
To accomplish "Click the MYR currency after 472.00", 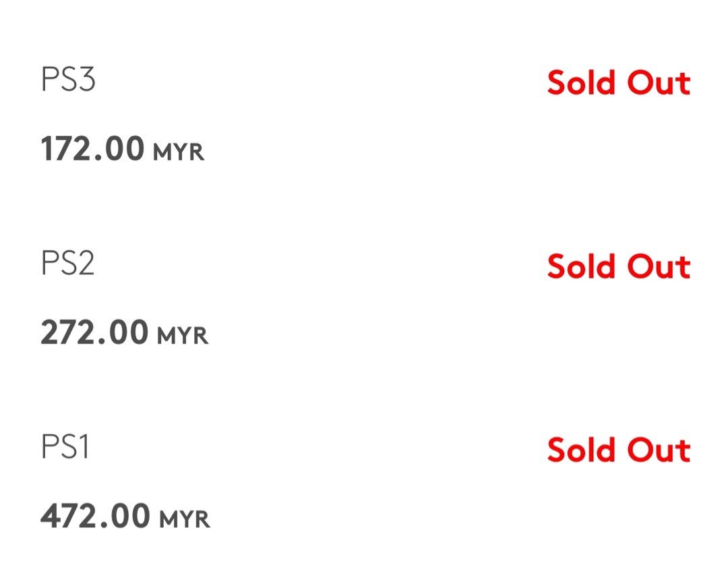I will (x=185, y=520).
